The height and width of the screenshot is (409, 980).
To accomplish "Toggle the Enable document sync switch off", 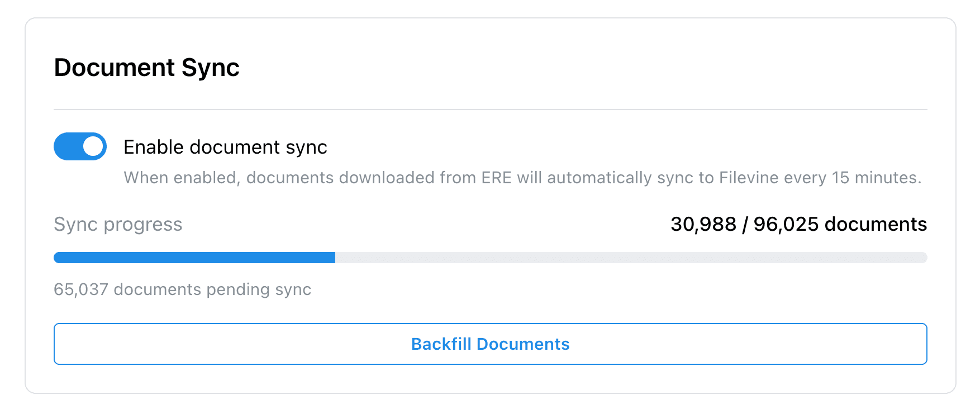I will 80,146.
